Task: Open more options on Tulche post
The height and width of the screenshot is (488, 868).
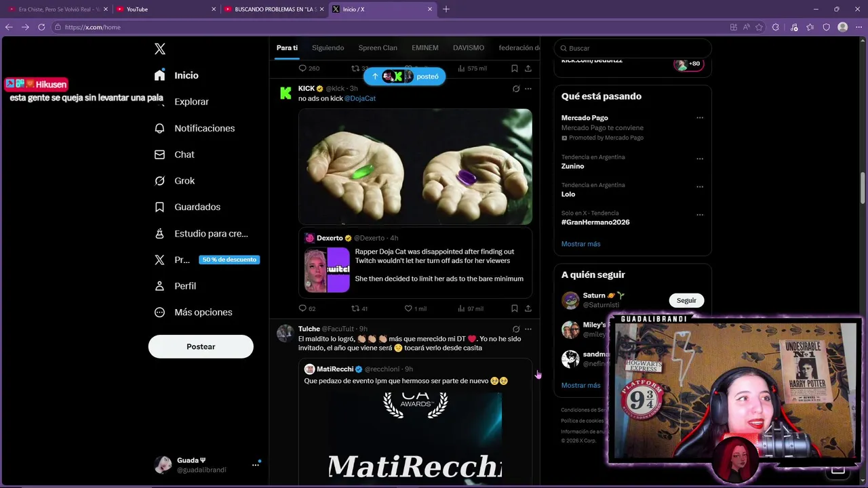Action: click(x=528, y=329)
